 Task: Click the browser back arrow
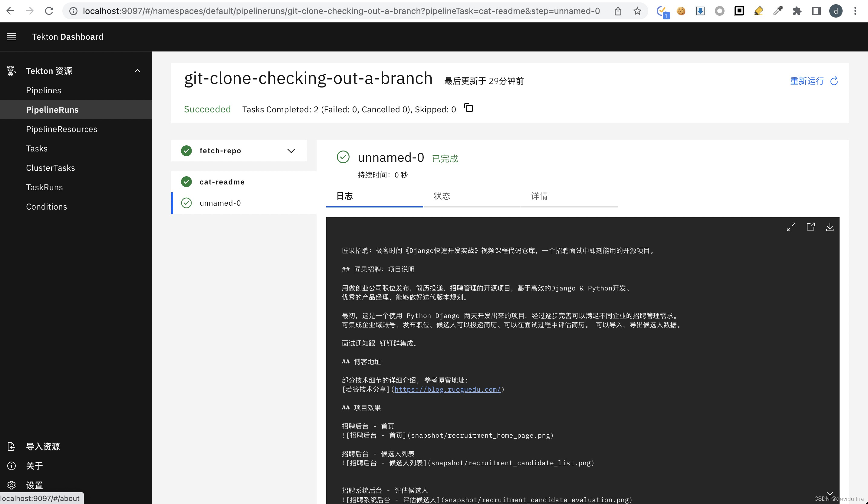(10, 11)
